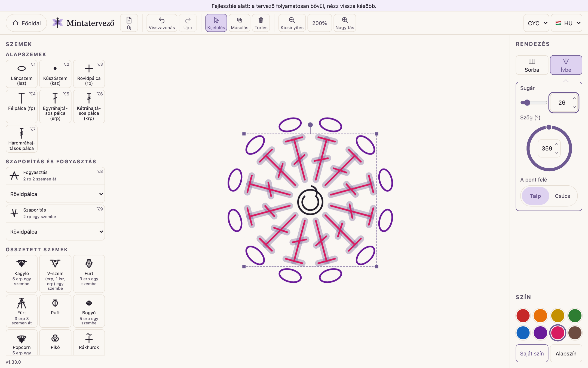Select Fürt 3 erp egy szembe
This screenshot has width=588, height=368.
pos(89,274)
